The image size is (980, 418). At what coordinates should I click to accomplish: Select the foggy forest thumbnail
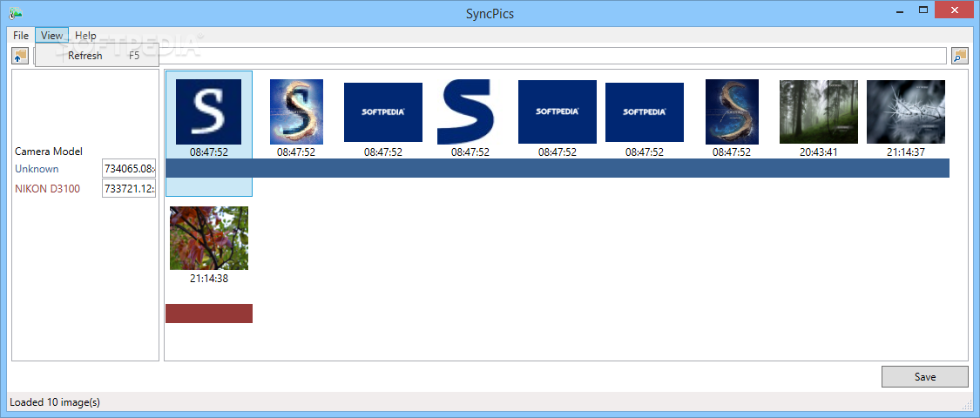pyautogui.click(x=819, y=111)
